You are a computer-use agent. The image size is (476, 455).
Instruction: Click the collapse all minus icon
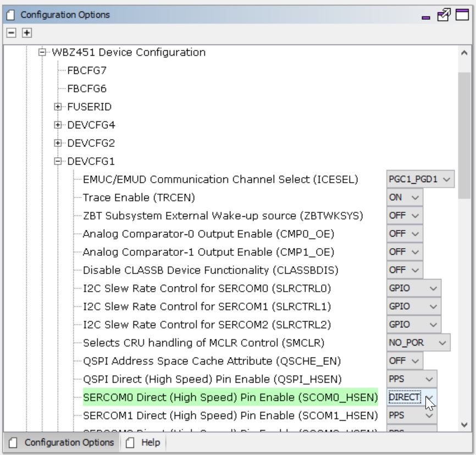12,33
